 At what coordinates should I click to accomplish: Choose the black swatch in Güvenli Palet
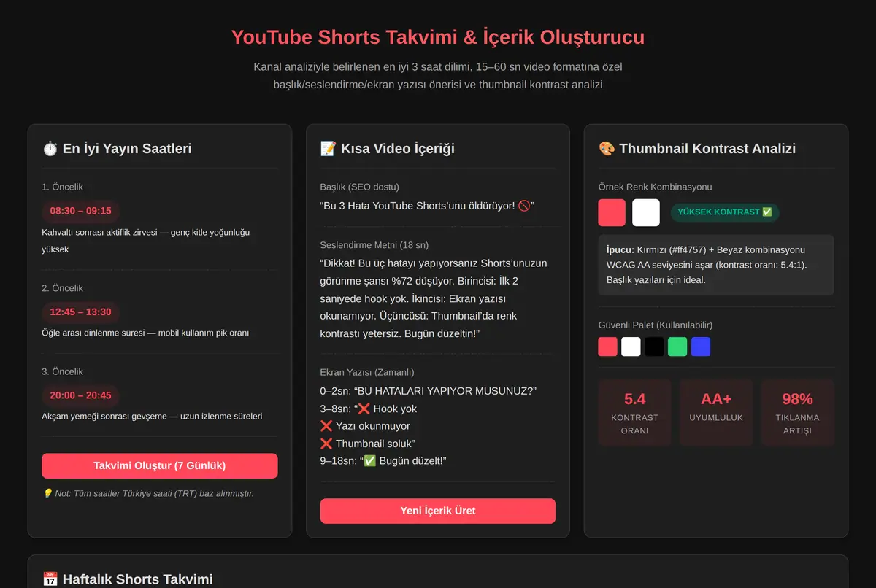[x=654, y=347]
